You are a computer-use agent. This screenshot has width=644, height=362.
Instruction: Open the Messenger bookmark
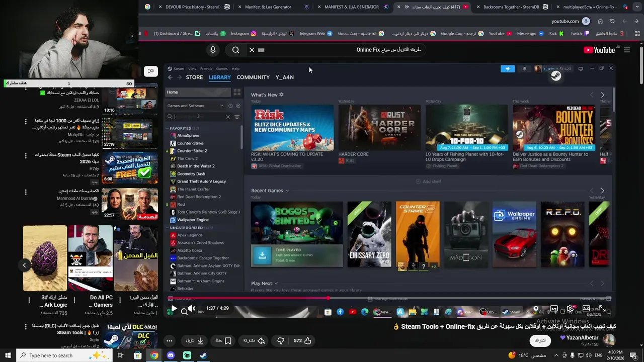pos(530,34)
